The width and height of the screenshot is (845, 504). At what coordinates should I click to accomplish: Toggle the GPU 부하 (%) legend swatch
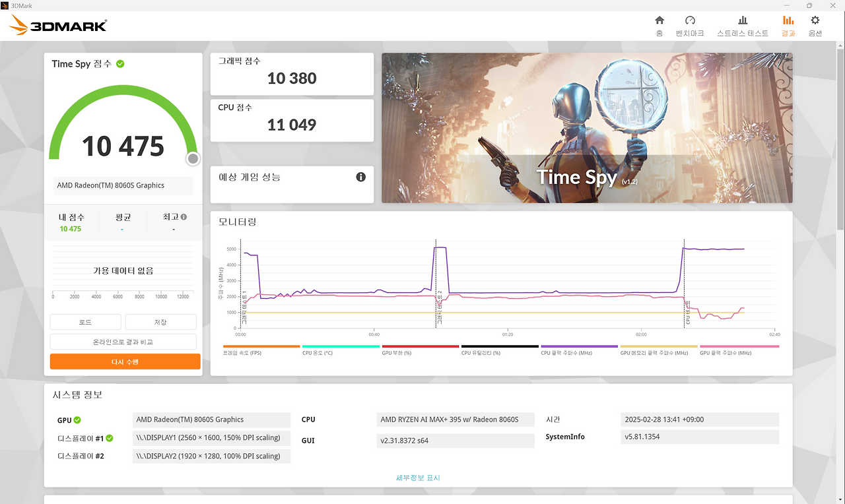421,346
